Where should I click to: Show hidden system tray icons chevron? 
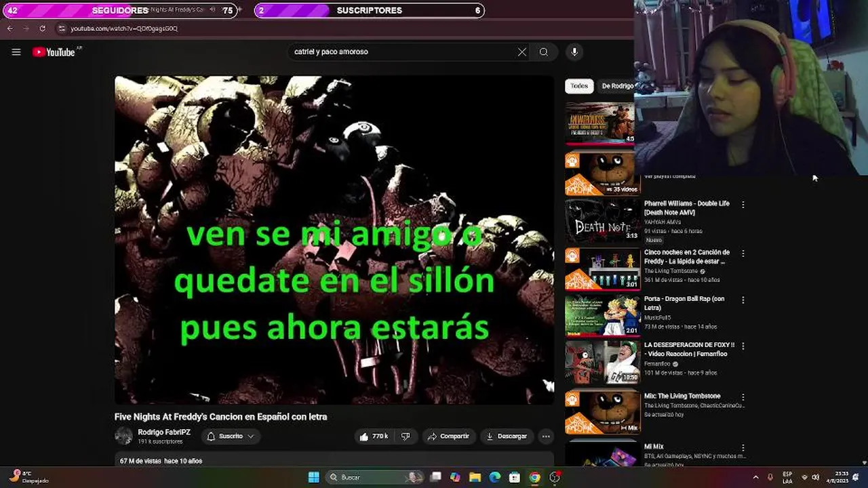(x=755, y=477)
